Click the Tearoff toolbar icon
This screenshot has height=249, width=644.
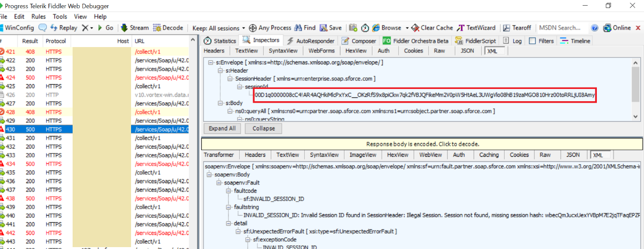click(x=506, y=28)
